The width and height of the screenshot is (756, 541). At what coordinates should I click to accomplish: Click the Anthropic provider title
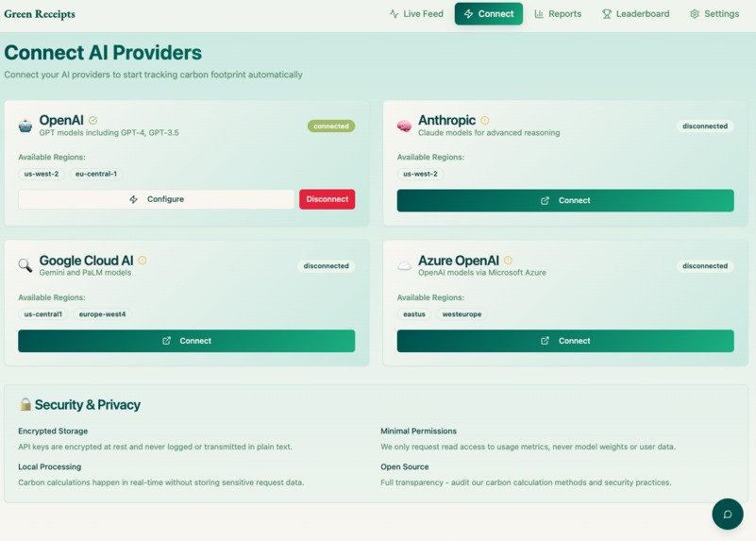446,120
